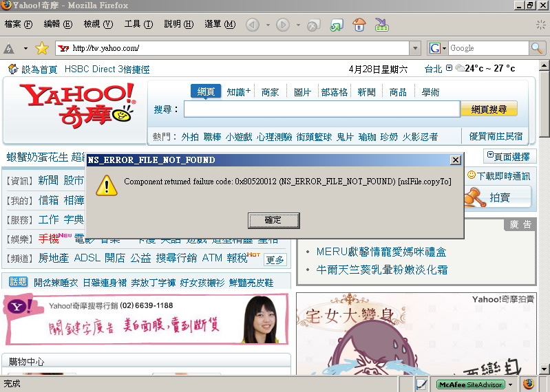Click the Yahoo! 奇摩 logo

tap(78, 105)
